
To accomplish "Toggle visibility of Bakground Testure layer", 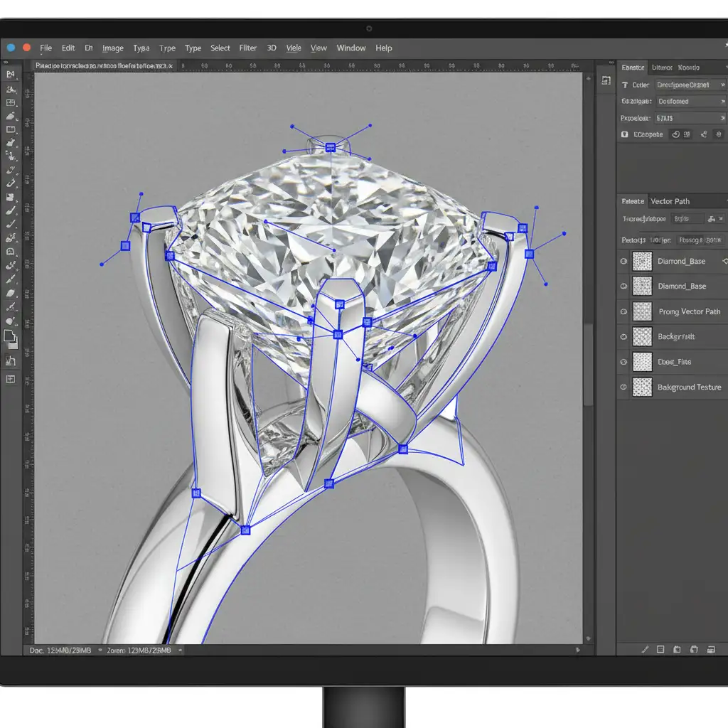I will point(623,387).
